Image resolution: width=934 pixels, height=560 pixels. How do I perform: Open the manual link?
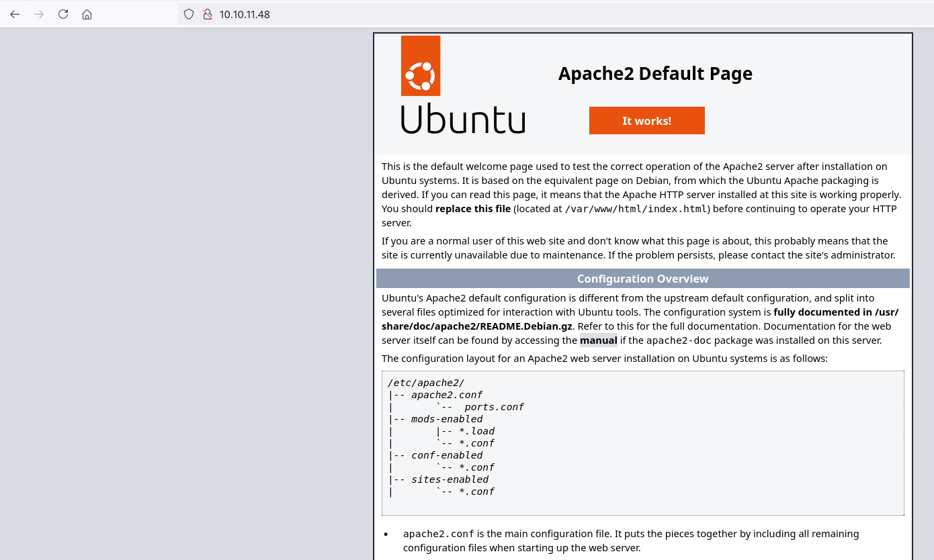[x=598, y=340]
